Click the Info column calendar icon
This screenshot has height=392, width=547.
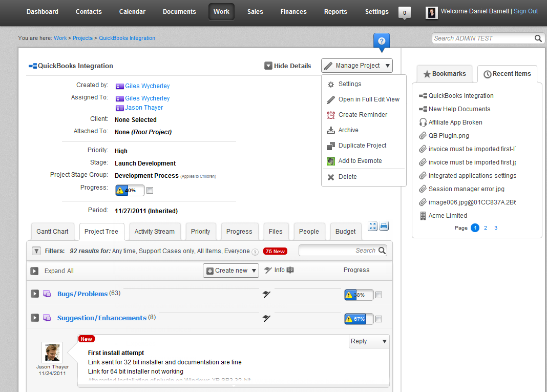click(290, 270)
